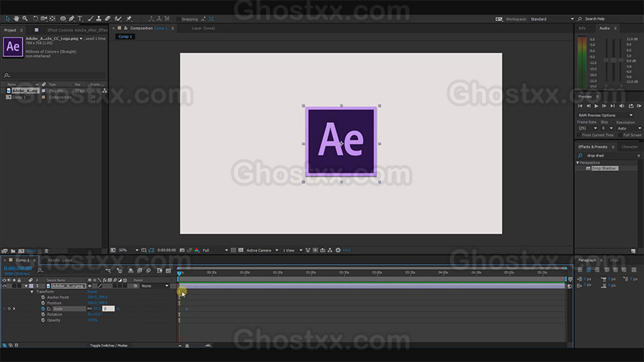644x362 pixels.
Task: Select the Unified Camera tool
Action: click(43, 18)
